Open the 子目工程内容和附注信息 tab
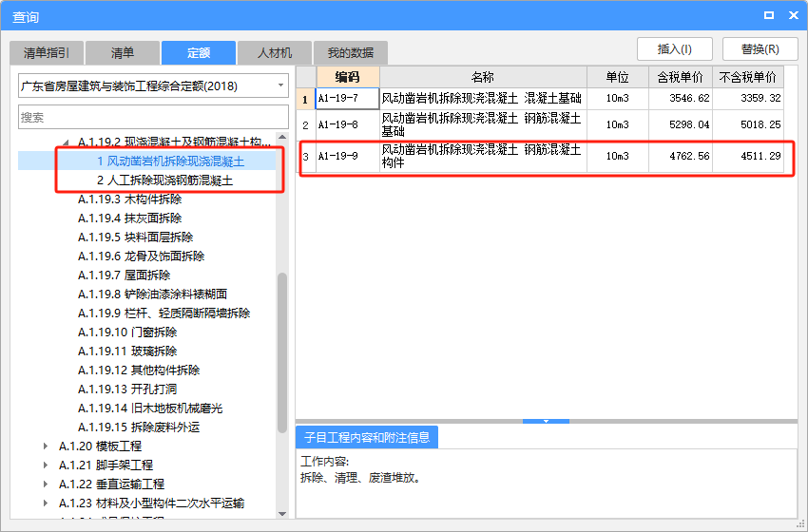 367,437
